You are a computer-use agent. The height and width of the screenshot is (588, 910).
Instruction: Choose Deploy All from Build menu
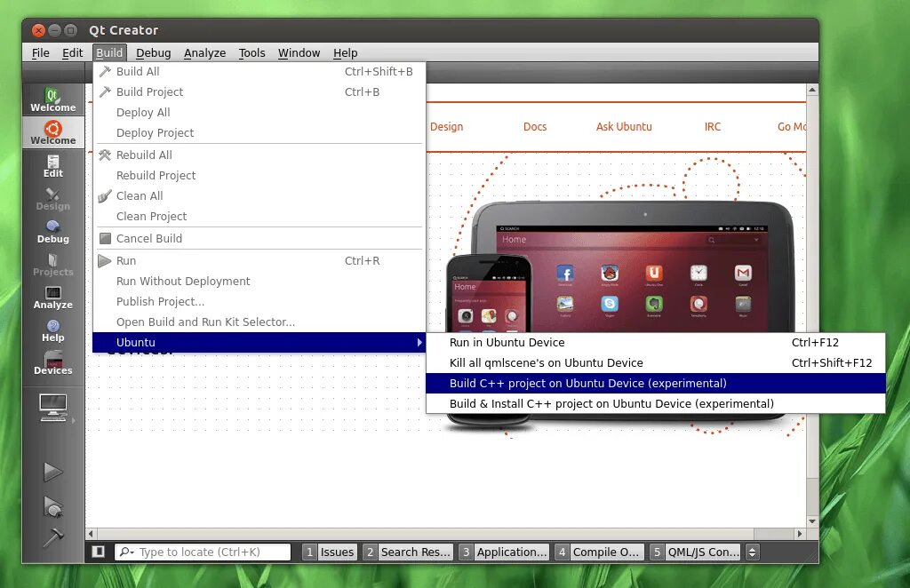click(259, 113)
